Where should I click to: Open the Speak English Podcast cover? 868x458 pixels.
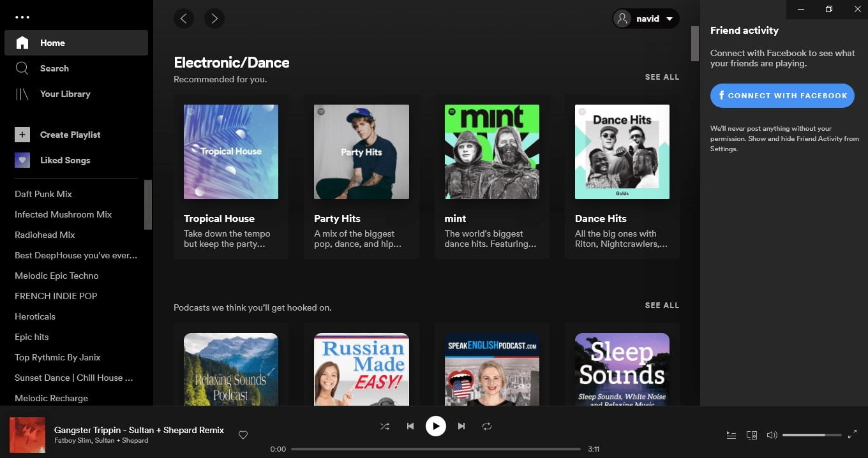coord(492,369)
